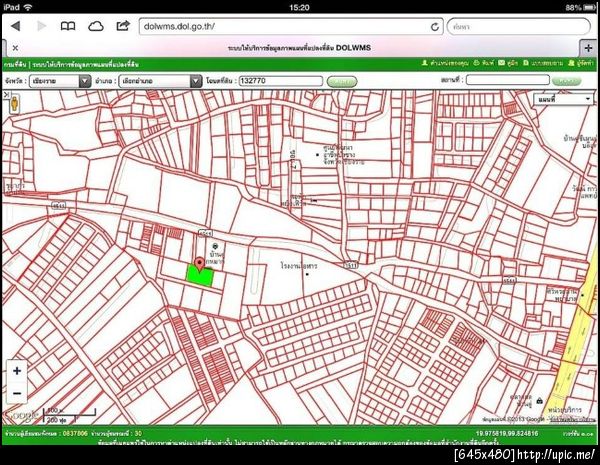Open the map type dropdown

click(563, 100)
